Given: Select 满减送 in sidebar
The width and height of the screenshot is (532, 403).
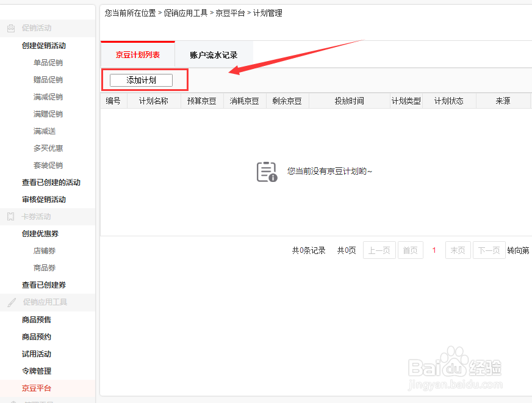Looking at the screenshot, I should click(x=45, y=131).
